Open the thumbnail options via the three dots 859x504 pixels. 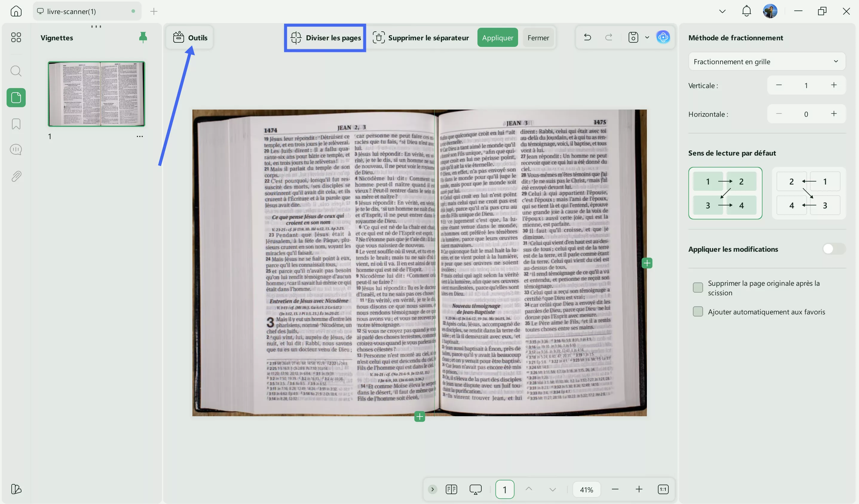point(140,136)
